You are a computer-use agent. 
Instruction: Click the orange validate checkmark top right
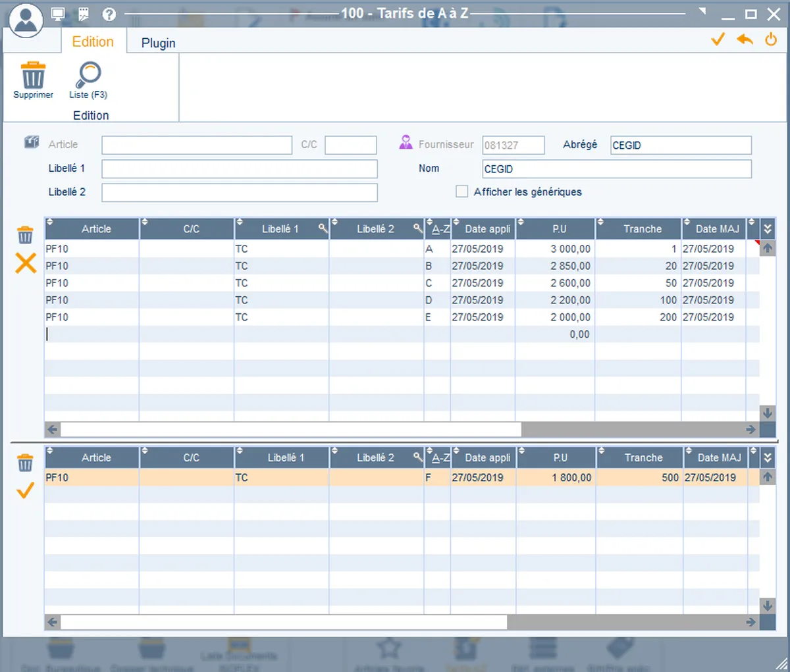pyautogui.click(x=718, y=39)
